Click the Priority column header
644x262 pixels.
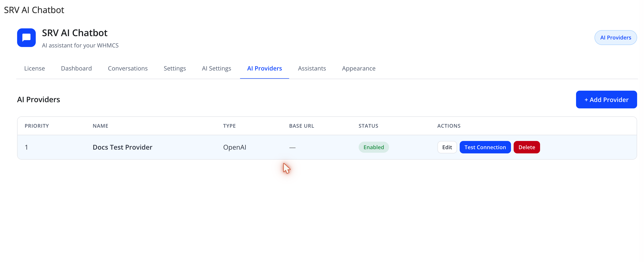click(37, 126)
